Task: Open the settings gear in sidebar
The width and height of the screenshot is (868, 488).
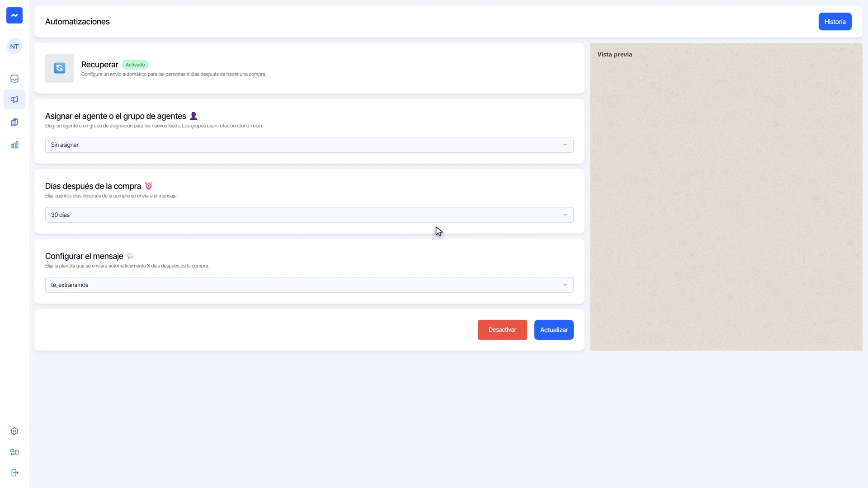Action: [14, 431]
